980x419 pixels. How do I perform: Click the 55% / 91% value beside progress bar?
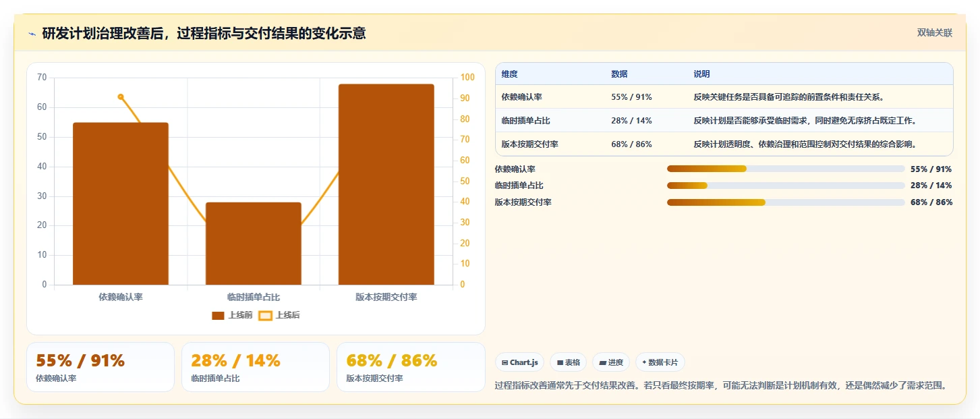931,169
